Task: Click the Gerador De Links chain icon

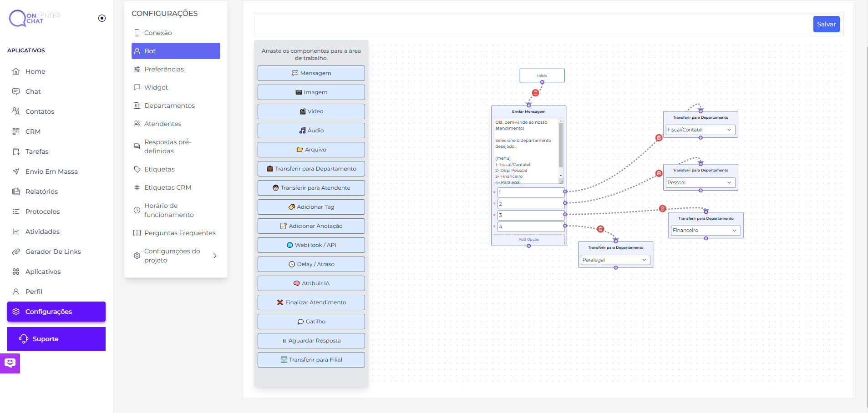Action: coord(16,252)
